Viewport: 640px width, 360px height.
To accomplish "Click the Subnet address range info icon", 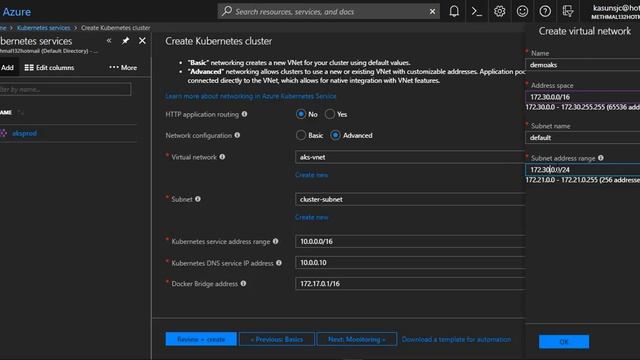I will pos(601,158).
